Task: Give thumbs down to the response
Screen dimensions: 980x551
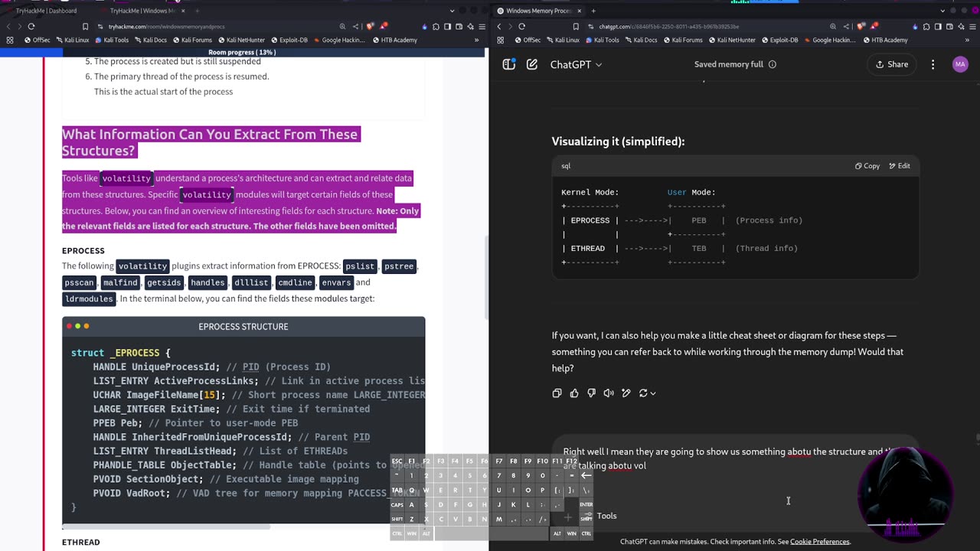Action: [591, 393]
